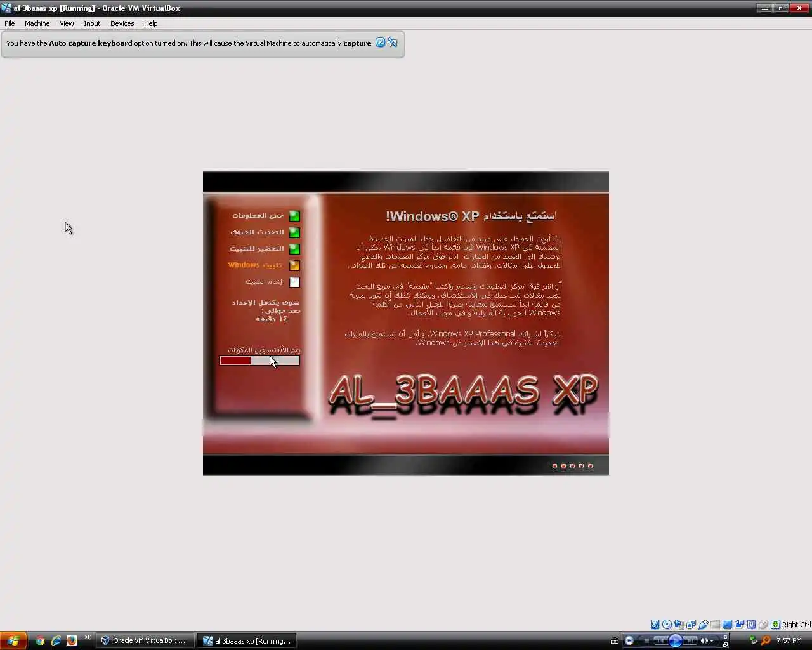Click the third completed setup step checkbox

click(x=294, y=249)
